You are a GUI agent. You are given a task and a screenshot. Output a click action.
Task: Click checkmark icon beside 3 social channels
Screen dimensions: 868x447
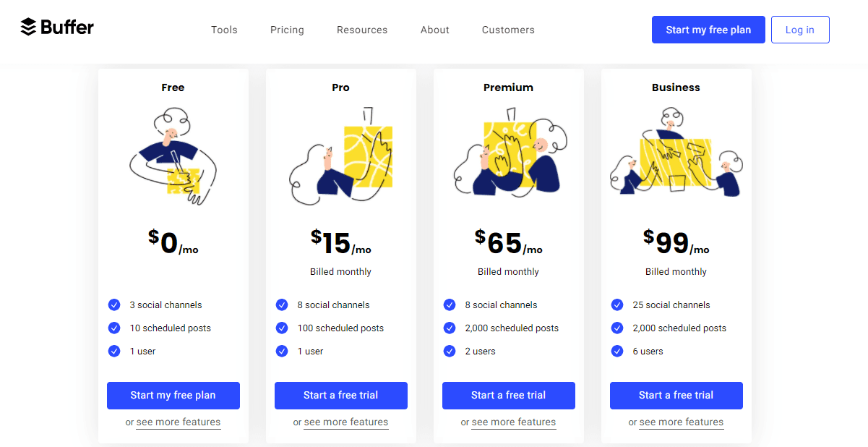pos(114,305)
